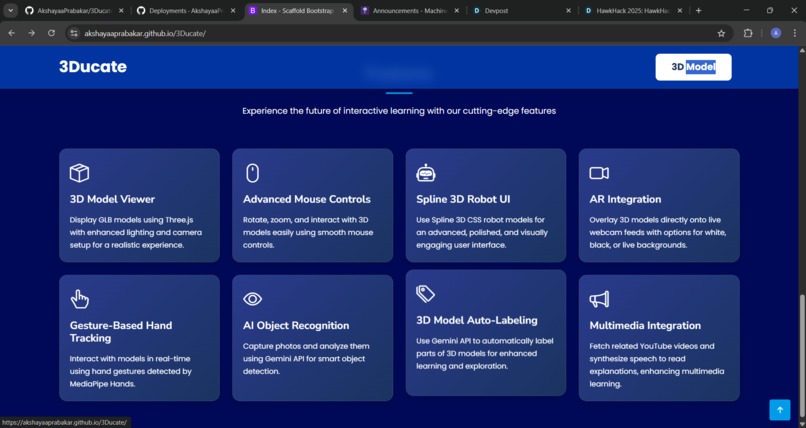Click the Advanced Mouse Controls heading

click(x=307, y=199)
